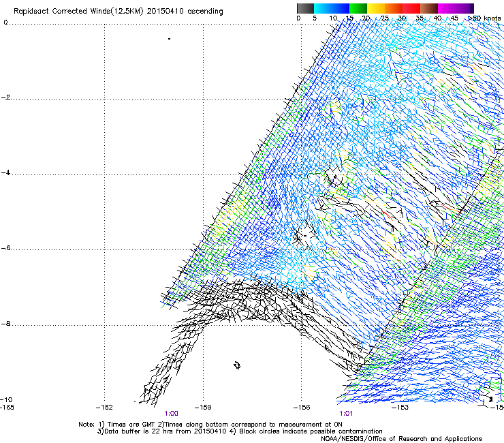
Task: Pick the red 30-35 knots legend swatch
Action: pos(411,8)
